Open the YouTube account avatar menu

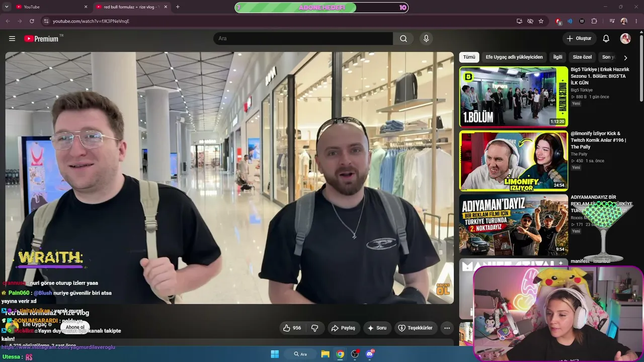[625, 39]
